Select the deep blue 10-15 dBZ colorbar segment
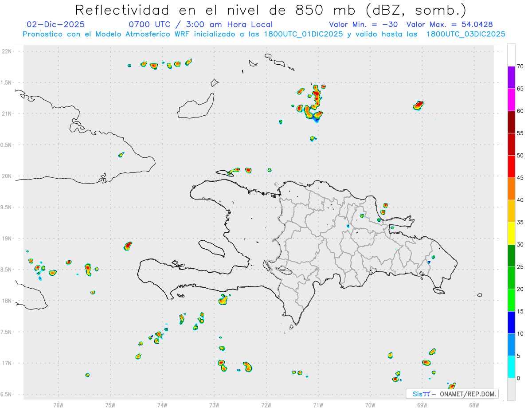Screen dimensions: 532x411 [x=512, y=322]
